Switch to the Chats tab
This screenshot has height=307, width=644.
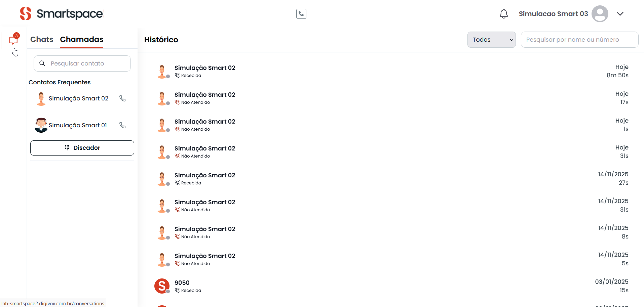tap(42, 39)
